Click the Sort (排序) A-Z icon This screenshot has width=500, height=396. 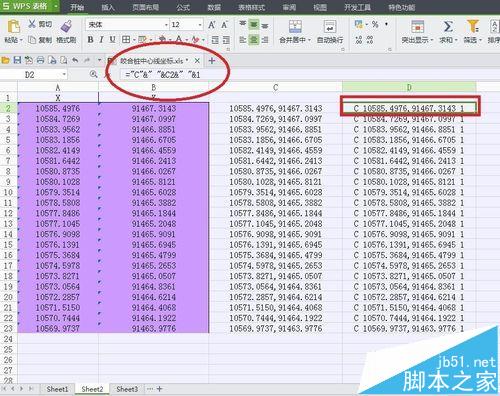[x=494, y=26]
